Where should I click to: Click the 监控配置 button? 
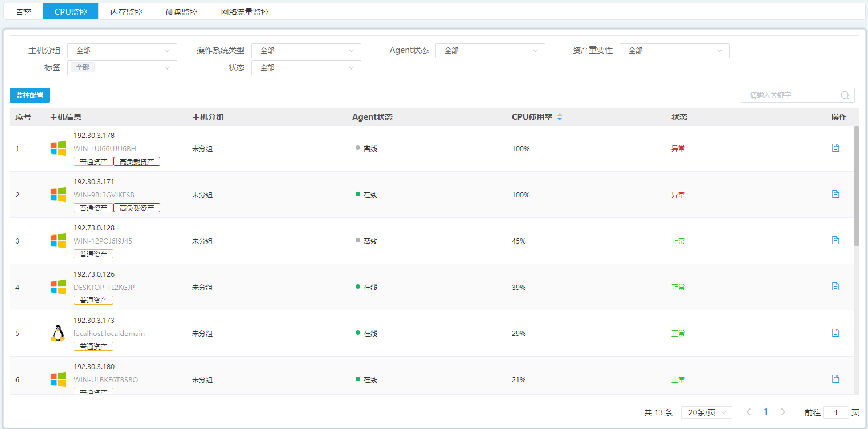30,95
